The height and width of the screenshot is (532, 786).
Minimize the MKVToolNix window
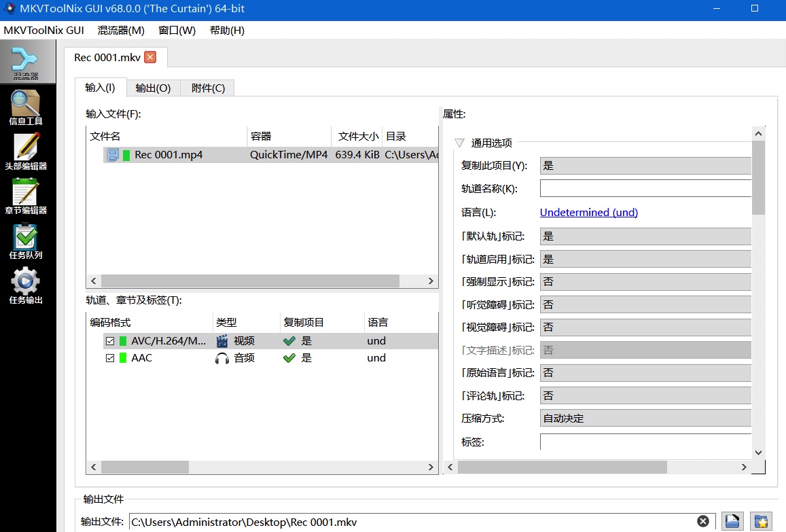tap(717, 9)
